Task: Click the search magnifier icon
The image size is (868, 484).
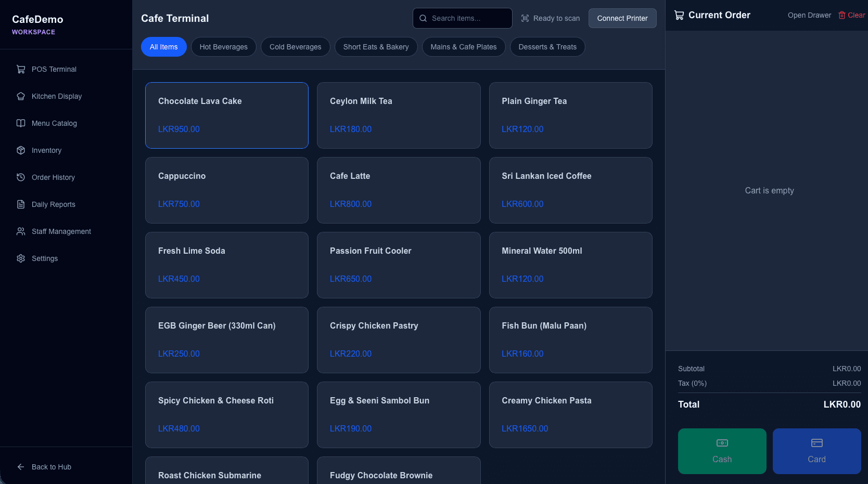Action: [x=423, y=18]
